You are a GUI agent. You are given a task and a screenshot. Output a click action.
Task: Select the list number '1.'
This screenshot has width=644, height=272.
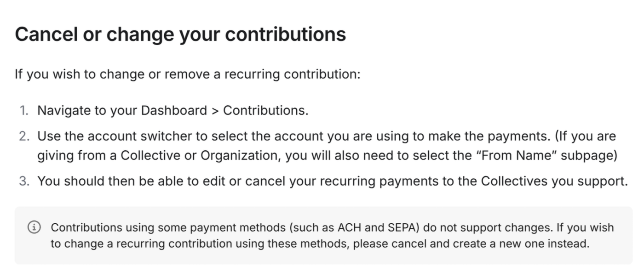pyautogui.click(x=24, y=111)
